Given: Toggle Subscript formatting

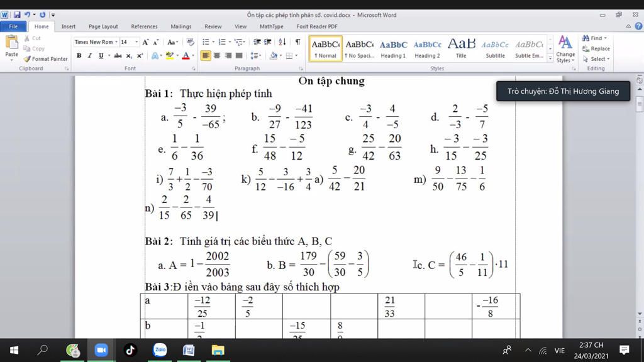Looking at the screenshot, I should tap(129, 55).
